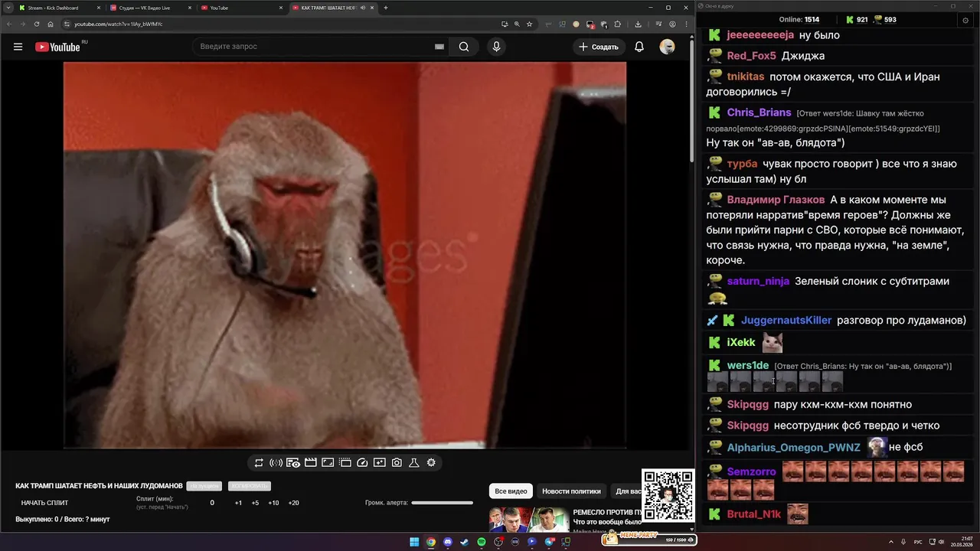
Task: Select the Новости политики filter chip
Action: pyautogui.click(x=571, y=491)
